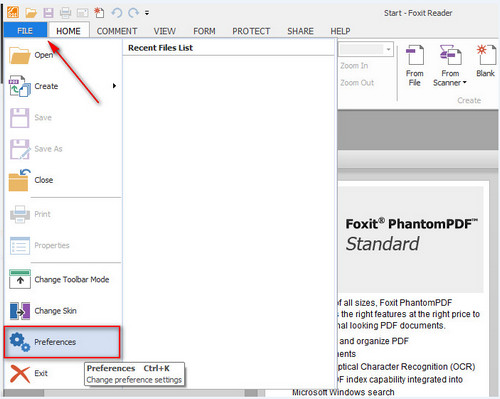Choose Create in the File menu
Viewport: 500px width, 399px height.
[x=63, y=86]
